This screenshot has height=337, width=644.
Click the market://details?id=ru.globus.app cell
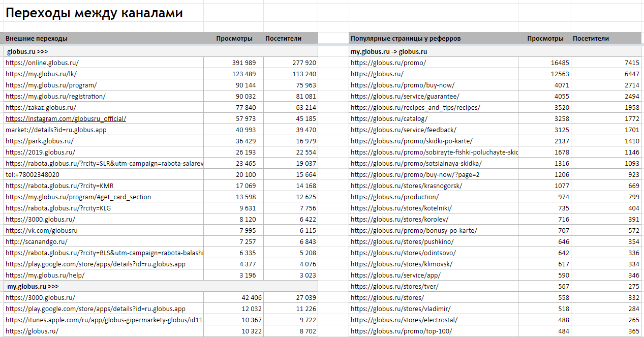tap(104, 130)
